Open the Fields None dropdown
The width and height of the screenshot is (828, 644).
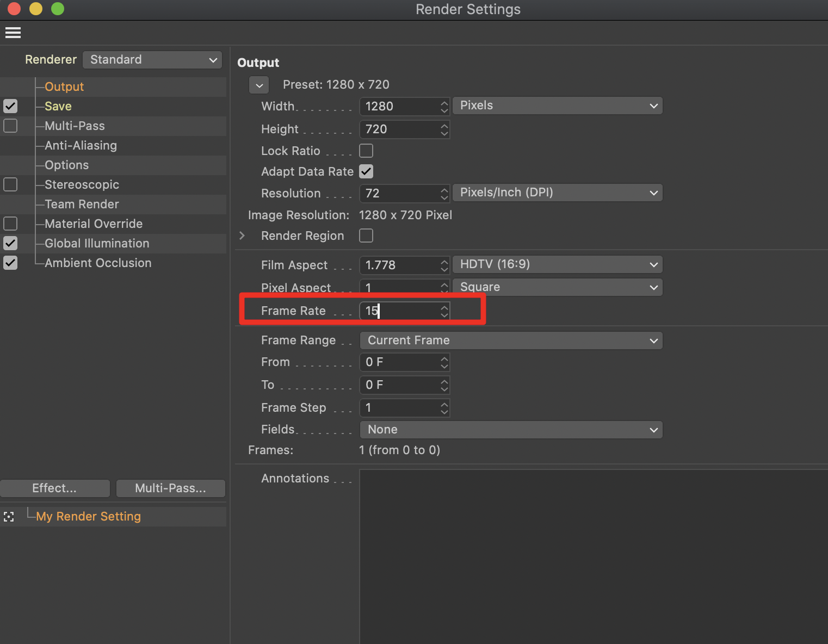pyautogui.click(x=511, y=430)
